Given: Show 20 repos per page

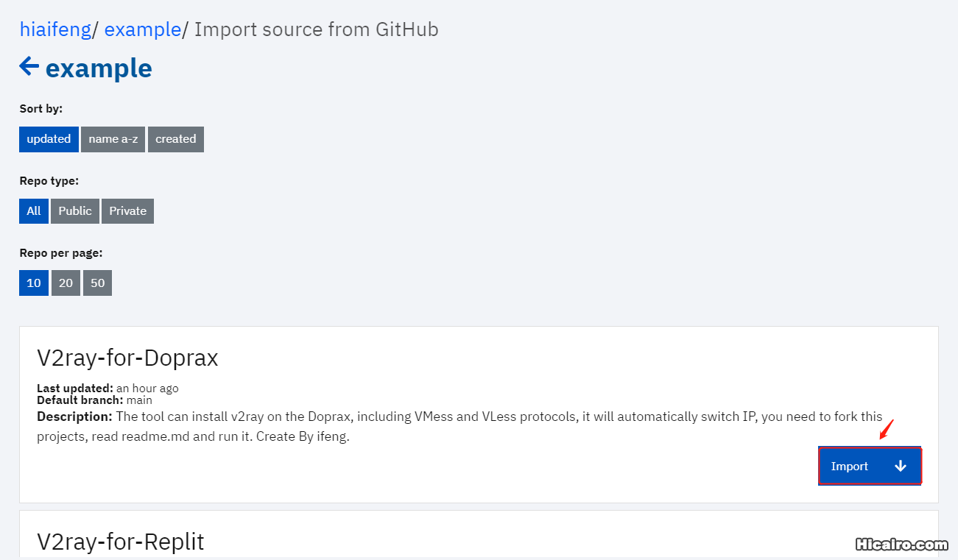Looking at the screenshot, I should [x=66, y=283].
